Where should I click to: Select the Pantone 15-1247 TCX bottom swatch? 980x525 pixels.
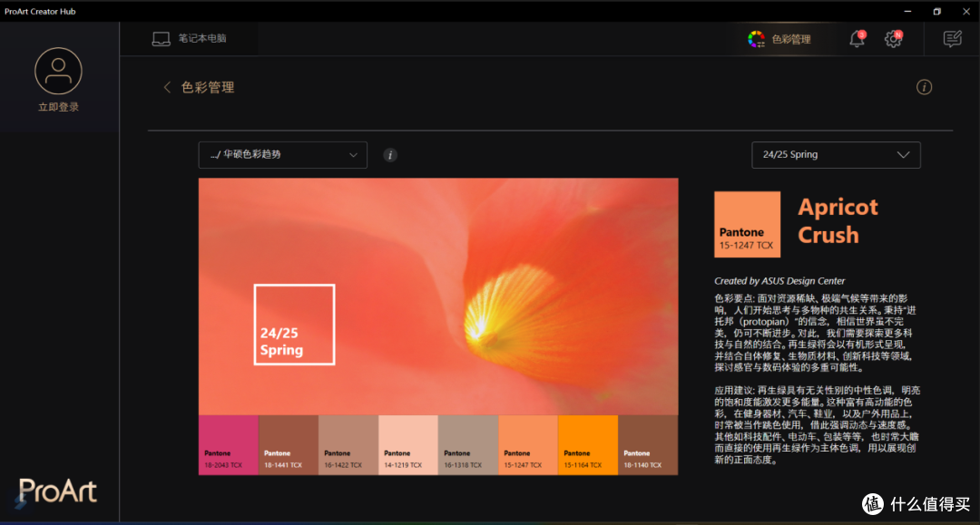[528, 445]
